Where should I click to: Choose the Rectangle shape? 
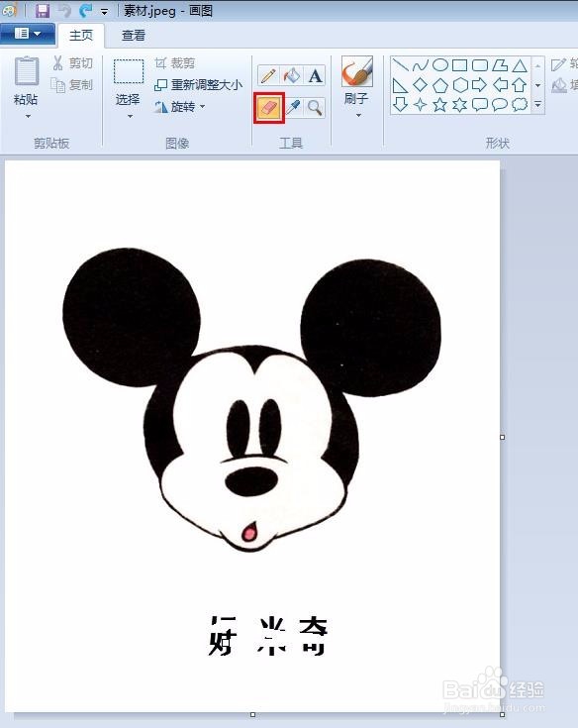pyautogui.click(x=459, y=65)
